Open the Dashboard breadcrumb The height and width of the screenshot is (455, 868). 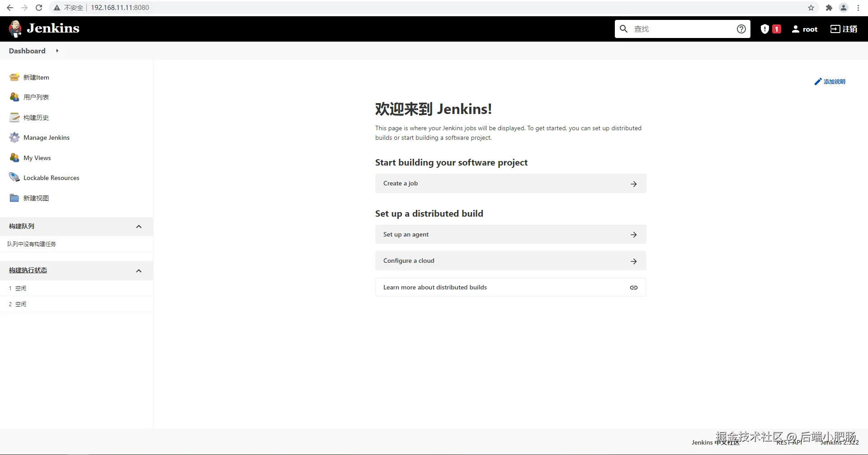27,51
